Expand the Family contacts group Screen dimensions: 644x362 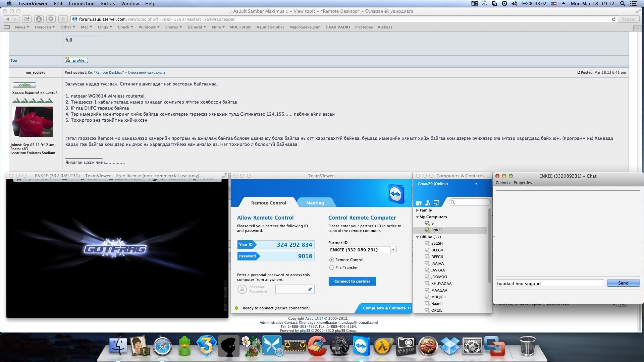click(417, 210)
